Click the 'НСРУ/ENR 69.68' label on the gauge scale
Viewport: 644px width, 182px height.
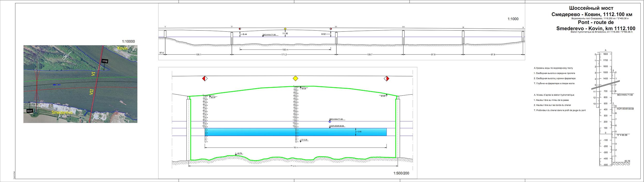(x=625, y=109)
